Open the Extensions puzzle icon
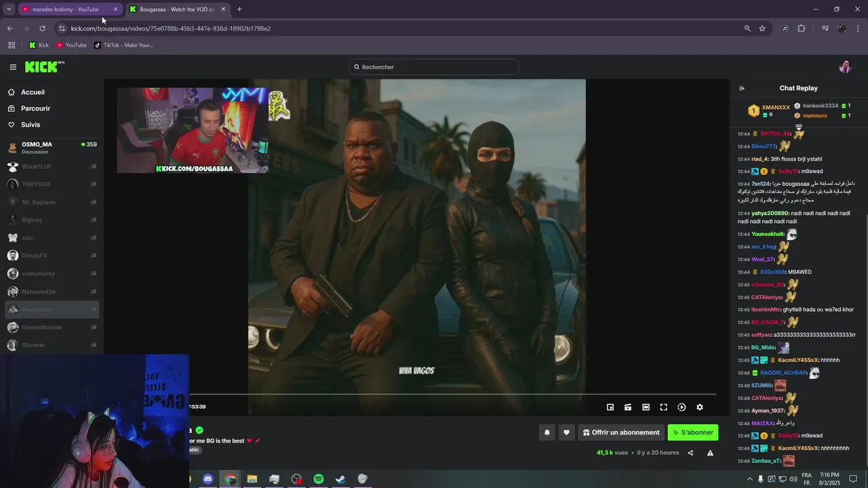 click(802, 28)
